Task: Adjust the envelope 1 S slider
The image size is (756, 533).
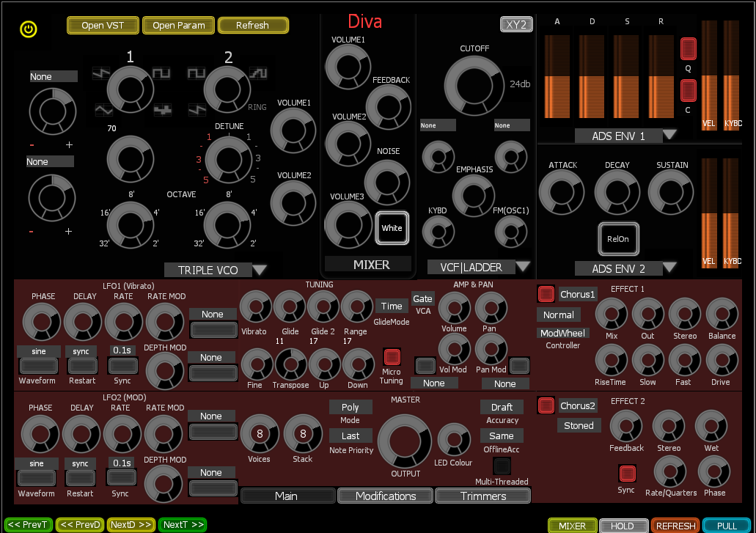Action: [626, 76]
